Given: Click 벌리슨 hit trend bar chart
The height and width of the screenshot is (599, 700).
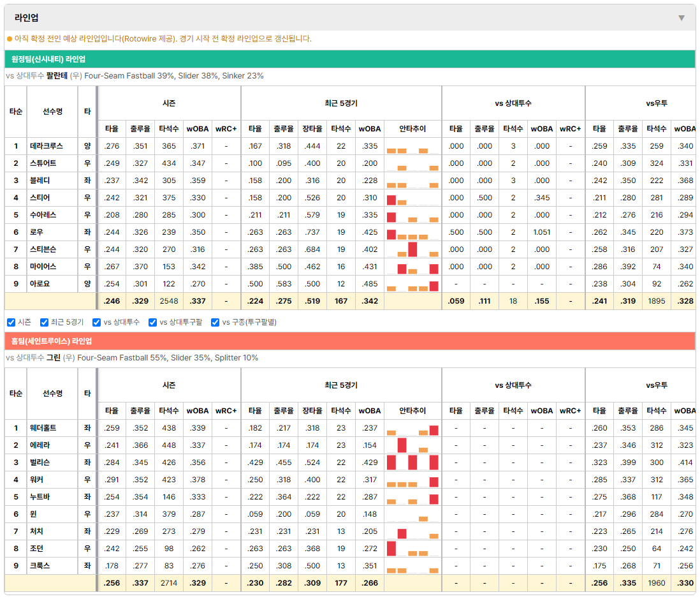Looking at the screenshot, I should click(x=412, y=462).
